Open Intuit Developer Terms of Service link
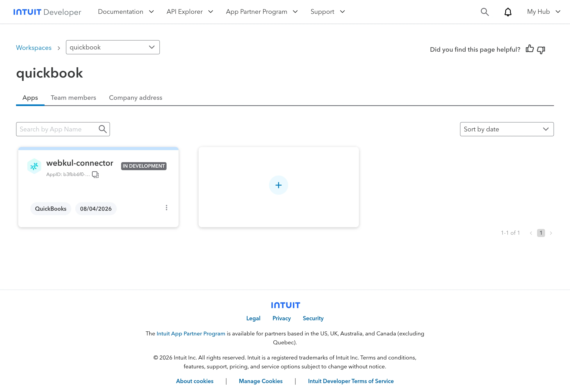 tap(351, 381)
